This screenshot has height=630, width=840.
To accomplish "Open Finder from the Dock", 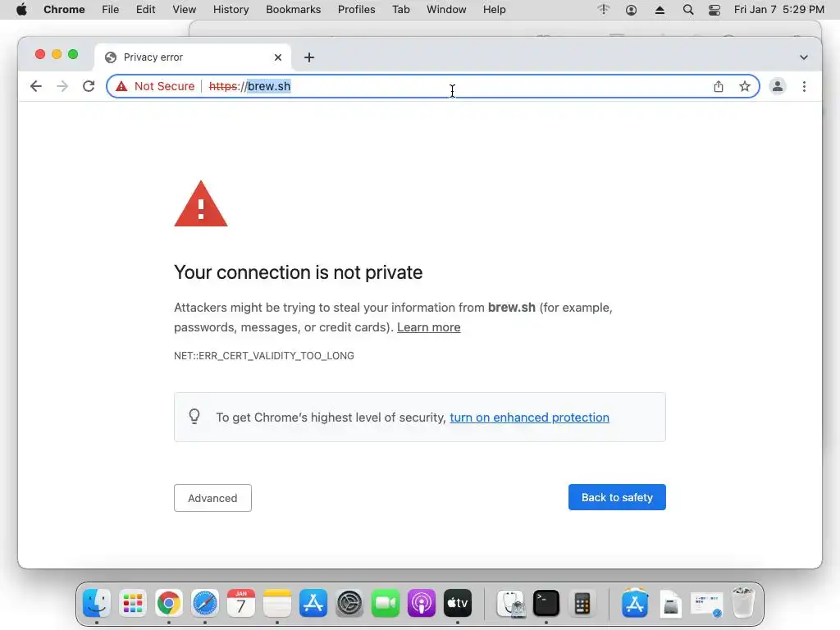I will (x=97, y=603).
